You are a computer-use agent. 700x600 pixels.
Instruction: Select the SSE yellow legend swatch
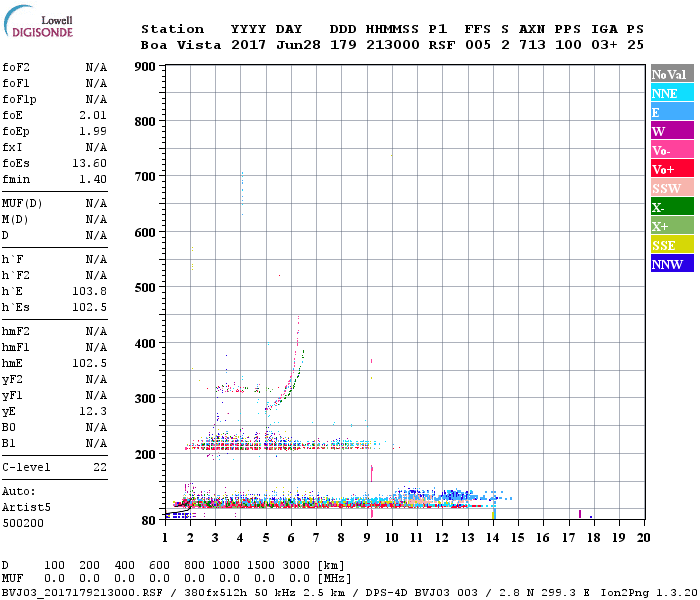(672, 245)
